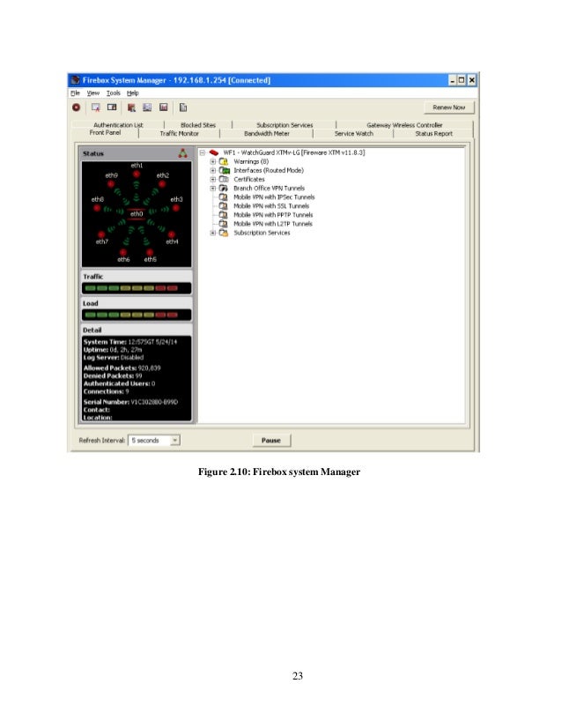562x728 pixels.
Task: Click the Subscription Services tree folder icon
Action: (x=224, y=233)
